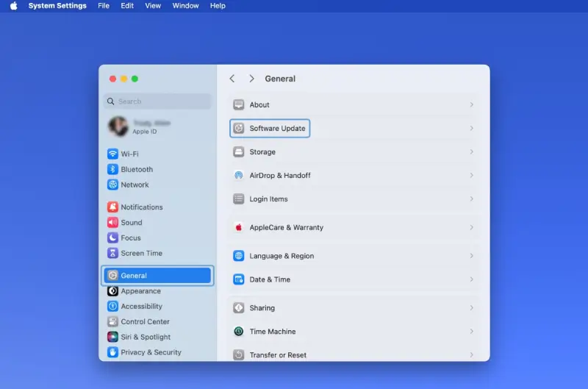This screenshot has height=389, width=588.
Task: Click the Time Machine clock icon
Action: tap(238, 331)
